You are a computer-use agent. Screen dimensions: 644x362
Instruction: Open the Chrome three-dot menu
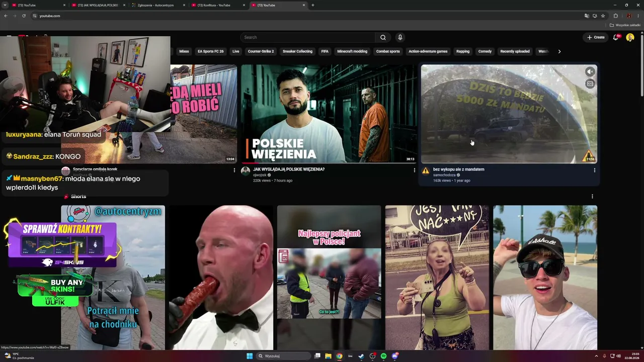click(638, 16)
